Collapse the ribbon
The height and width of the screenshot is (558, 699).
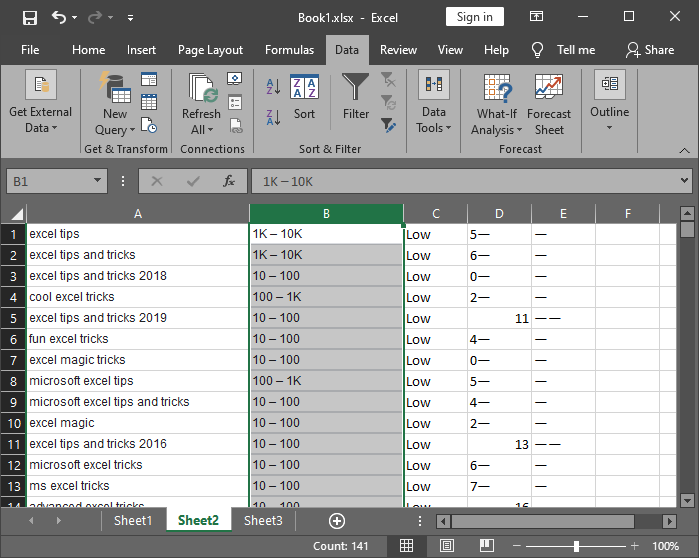tap(684, 151)
